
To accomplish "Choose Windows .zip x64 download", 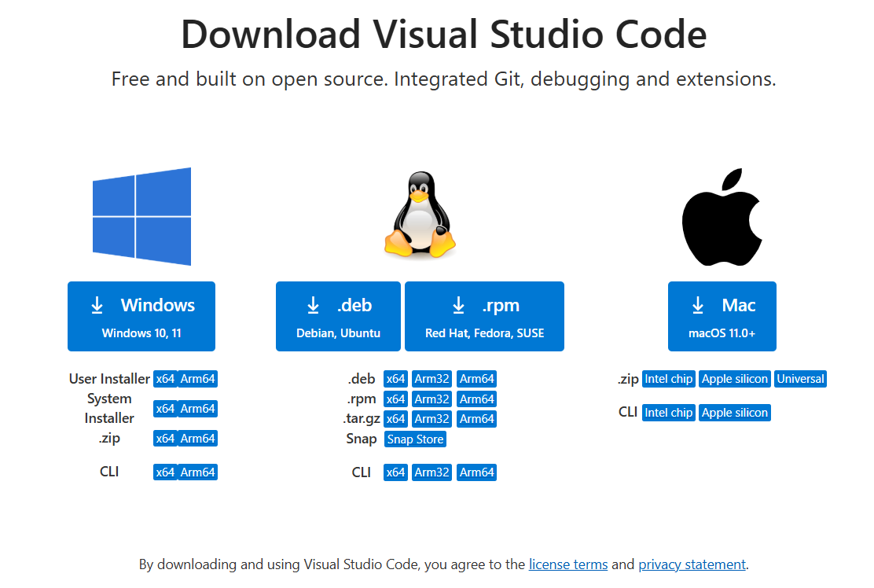I will (x=165, y=439).
